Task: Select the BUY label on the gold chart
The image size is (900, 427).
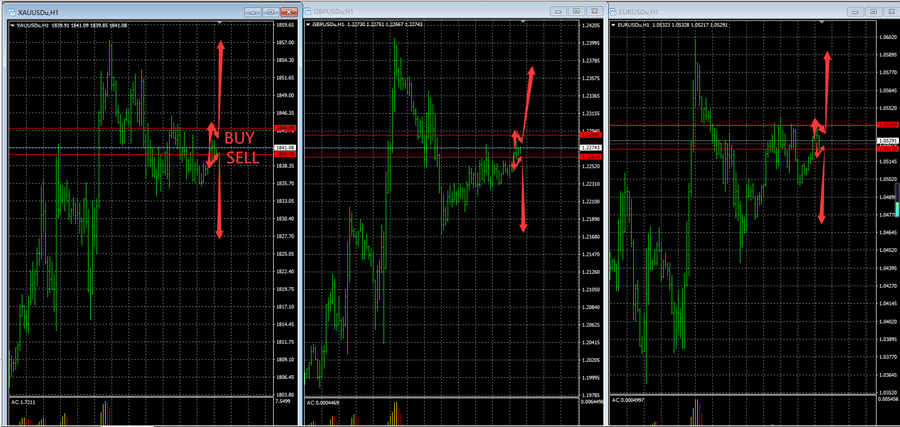Action: coord(239,138)
